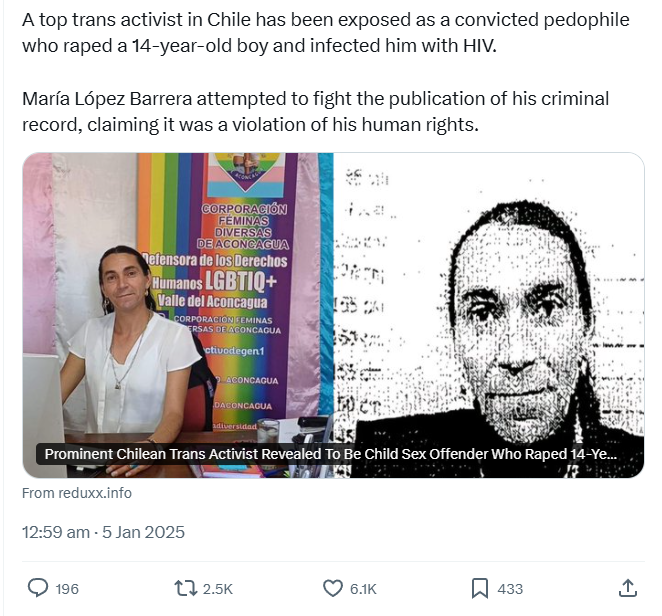Click the paragraph mentioning María López Barrera
Image resolution: width=662 pixels, height=616 pixels.
tap(315, 111)
